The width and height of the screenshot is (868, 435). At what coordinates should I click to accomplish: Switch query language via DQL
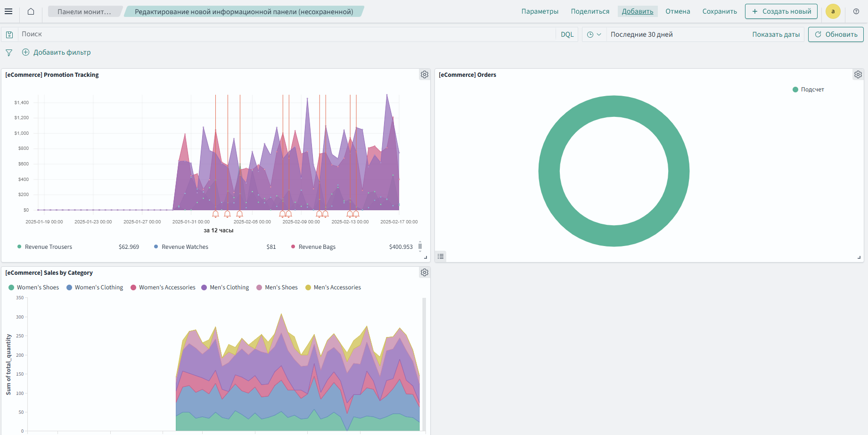[x=567, y=34]
